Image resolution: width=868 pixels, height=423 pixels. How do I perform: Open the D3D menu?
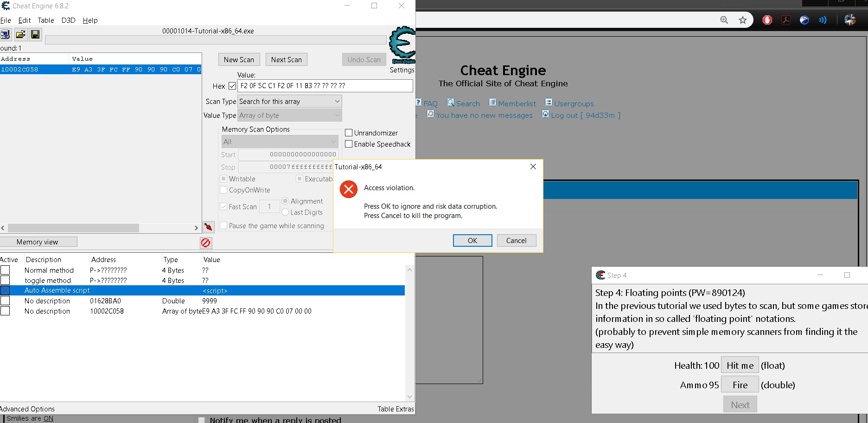pyautogui.click(x=68, y=20)
